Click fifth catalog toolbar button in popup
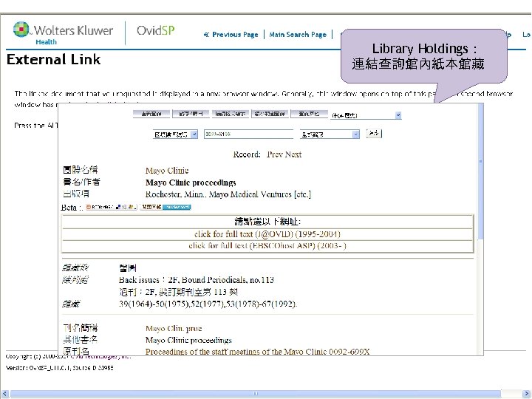 309,114
